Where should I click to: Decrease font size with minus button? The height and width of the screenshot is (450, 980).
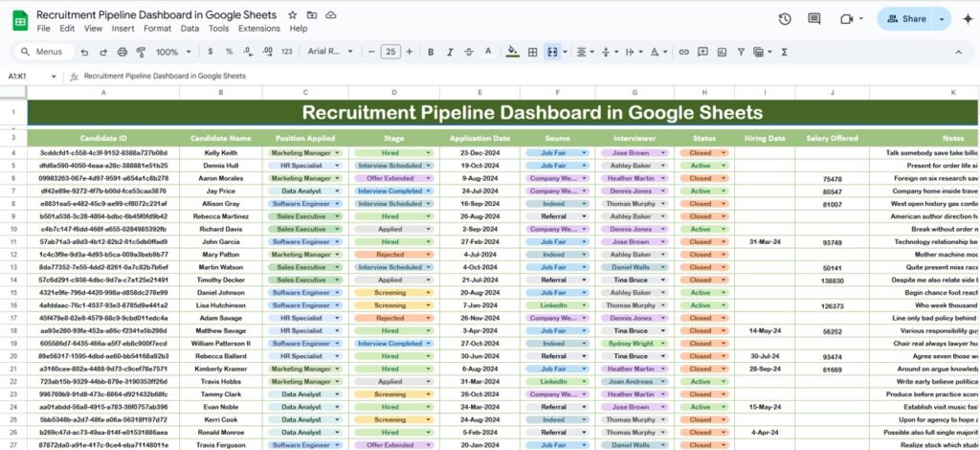372,52
